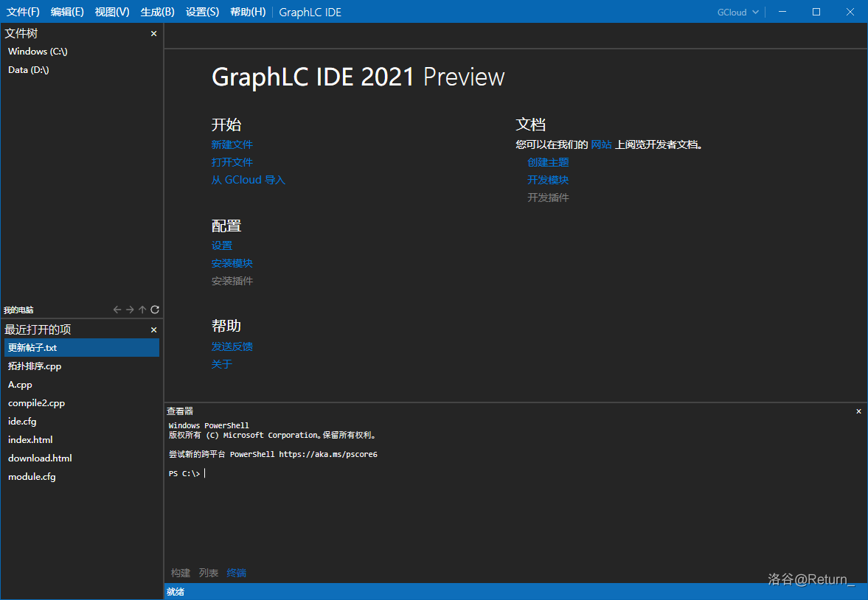Image resolution: width=868 pixels, height=600 pixels.
Task: Open the 编辑(E) menu
Action: click(x=67, y=13)
